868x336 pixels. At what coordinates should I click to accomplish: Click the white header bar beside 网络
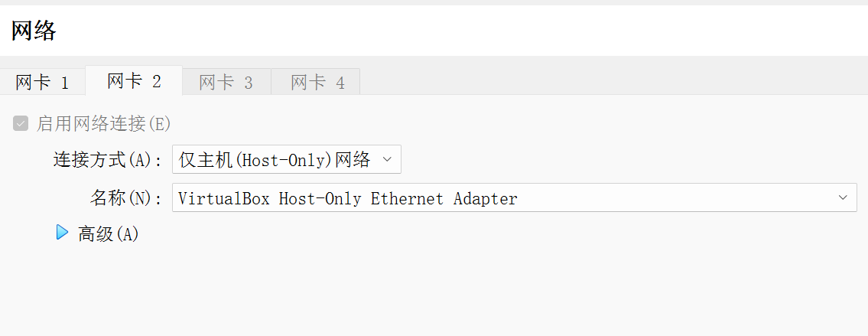tap(459, 31)
